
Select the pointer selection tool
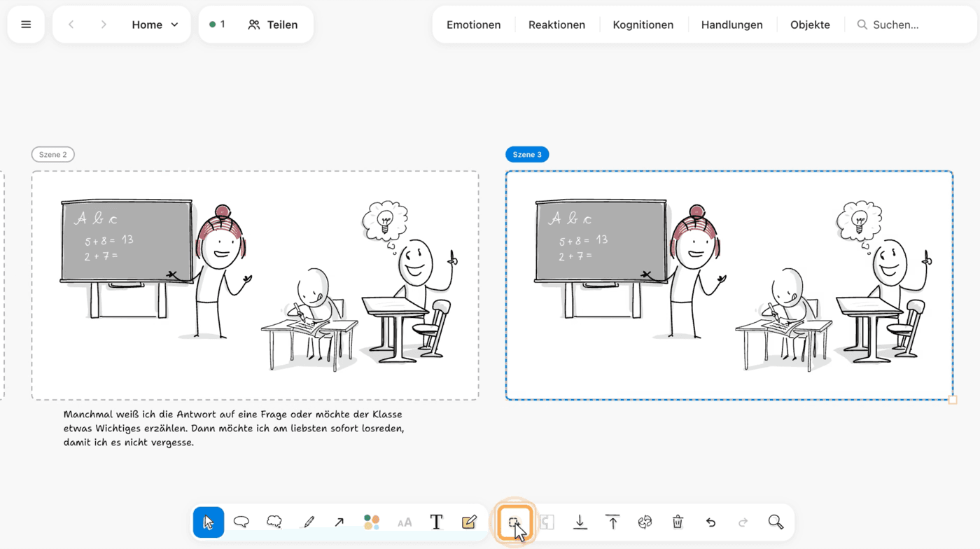click(209, 522)
